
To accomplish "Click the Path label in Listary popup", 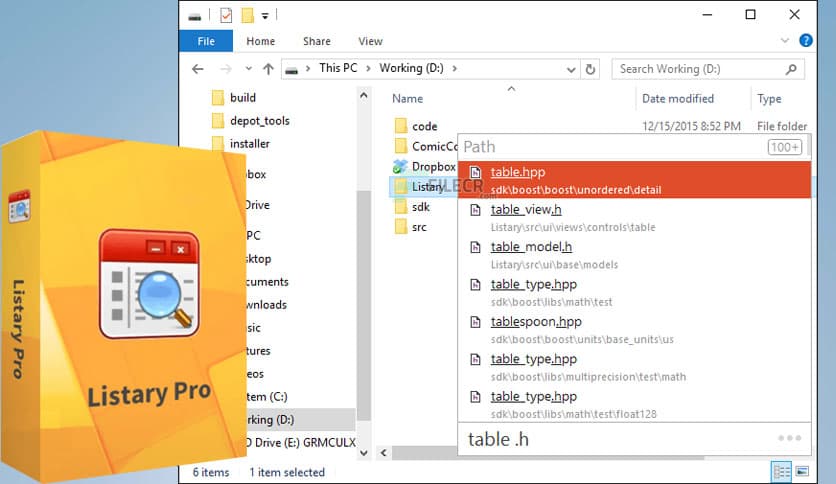I will (x=479, y=147).
